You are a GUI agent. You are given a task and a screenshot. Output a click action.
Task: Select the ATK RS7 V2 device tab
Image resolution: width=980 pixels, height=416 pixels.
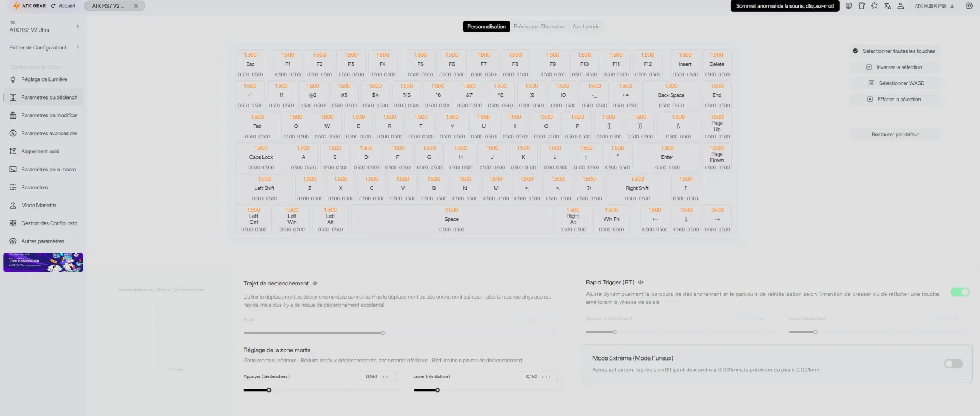(x=114, y=6)
